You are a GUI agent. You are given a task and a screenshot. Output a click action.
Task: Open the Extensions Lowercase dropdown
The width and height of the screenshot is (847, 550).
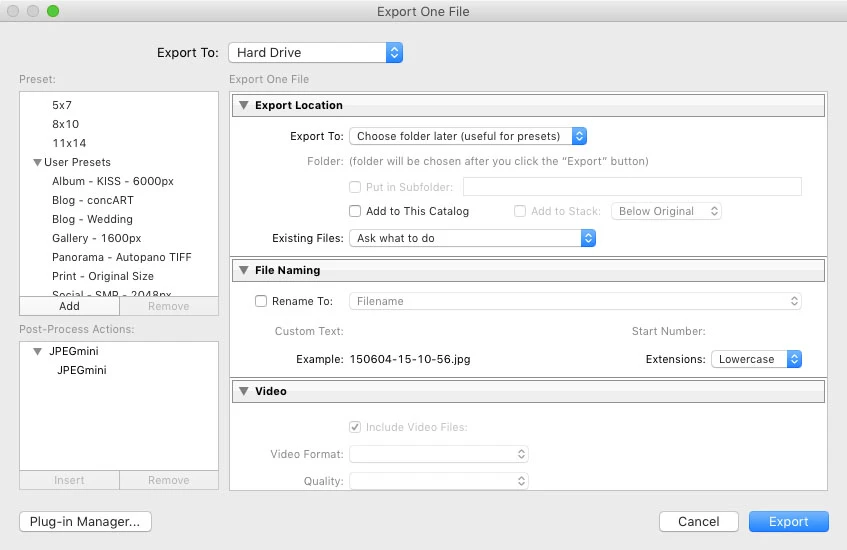(756, 359)
